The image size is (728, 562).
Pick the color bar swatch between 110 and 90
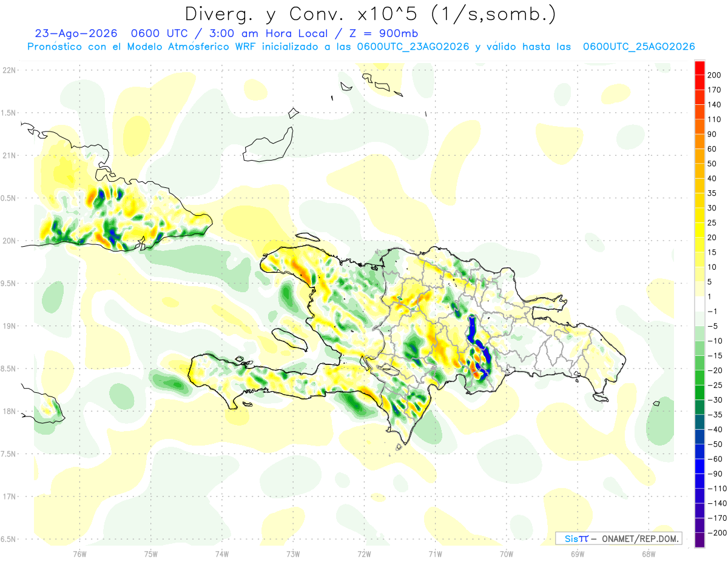point(699,127)
